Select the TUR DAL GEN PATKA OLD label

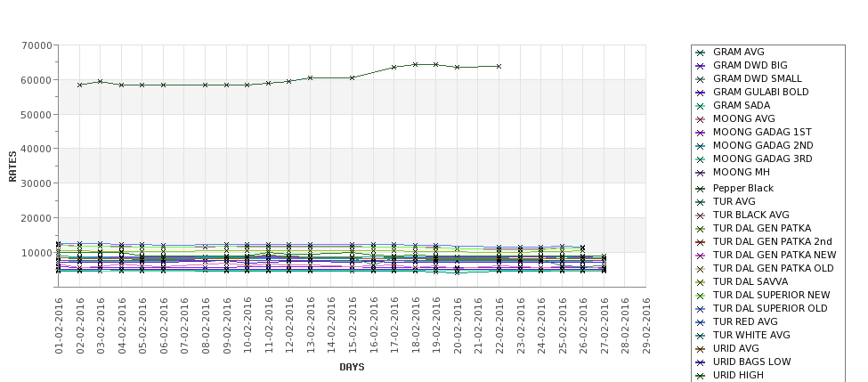pyautogui.click(x=774, y=268)
